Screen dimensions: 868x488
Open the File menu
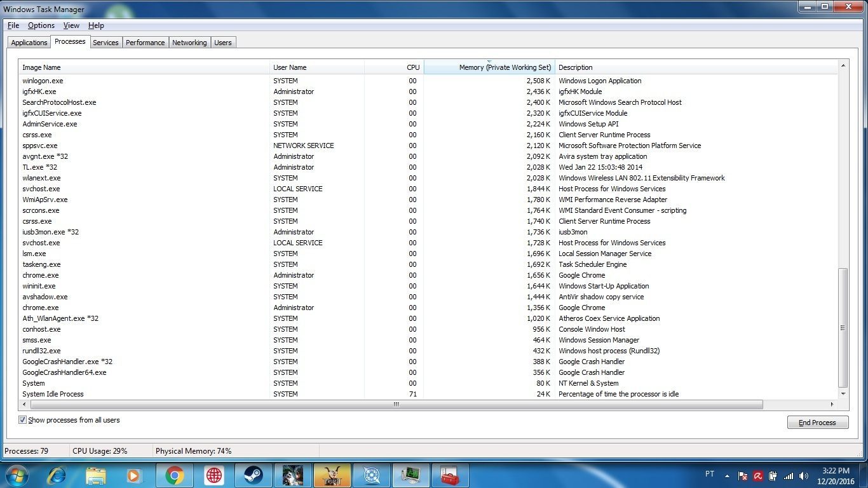(13, 25)
